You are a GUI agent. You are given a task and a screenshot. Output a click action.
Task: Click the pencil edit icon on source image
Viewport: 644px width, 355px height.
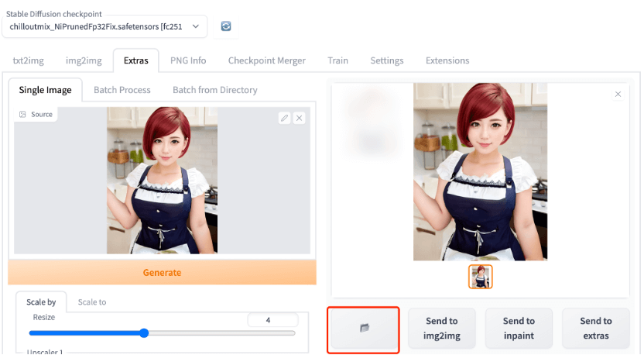pyautogui.click(x=284, y=118)
